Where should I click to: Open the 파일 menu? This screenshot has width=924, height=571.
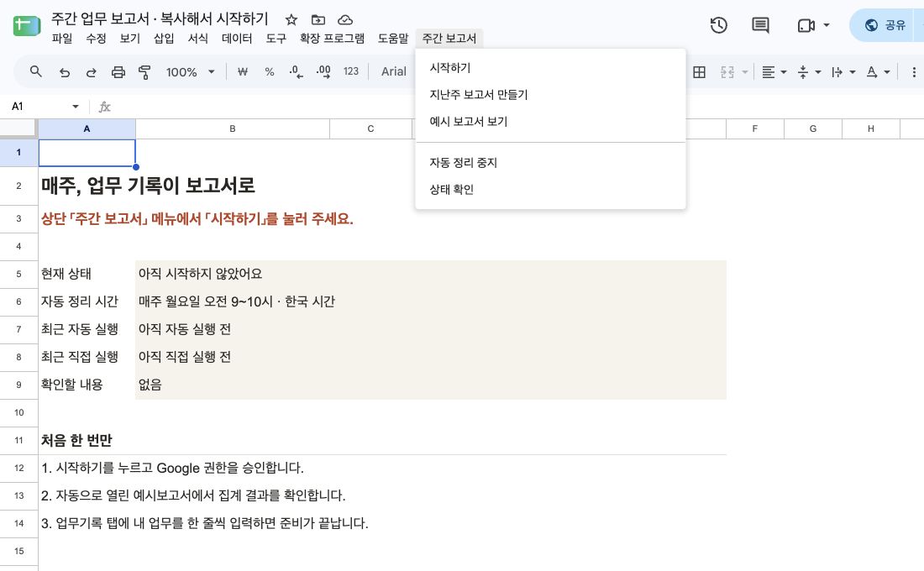point(62,39)
